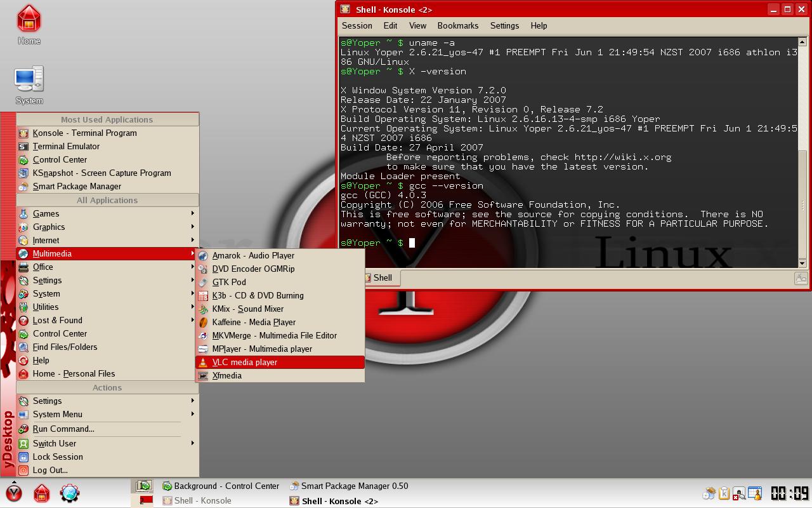The image size is (812, 508).
Task: Expand the Games submenu
Action: click(x=107, y=213)
